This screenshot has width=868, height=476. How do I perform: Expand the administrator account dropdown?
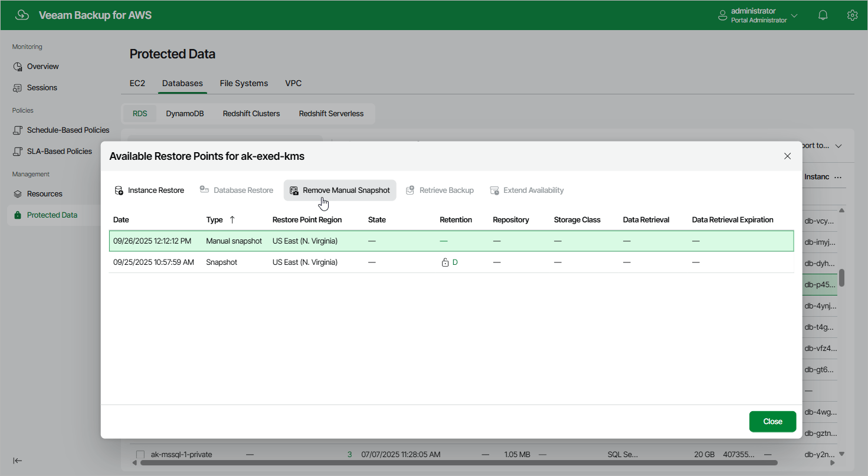click(794, 15)
